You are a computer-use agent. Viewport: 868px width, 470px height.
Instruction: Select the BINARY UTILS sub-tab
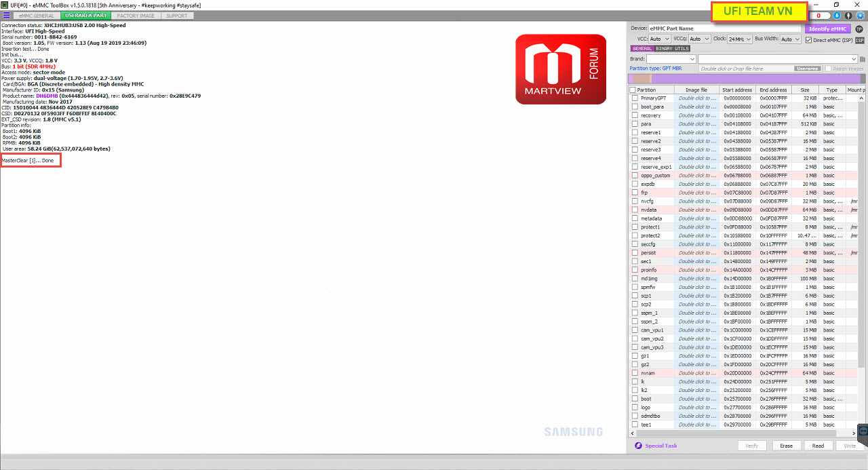pyautogui.click(x=673, y=49)
